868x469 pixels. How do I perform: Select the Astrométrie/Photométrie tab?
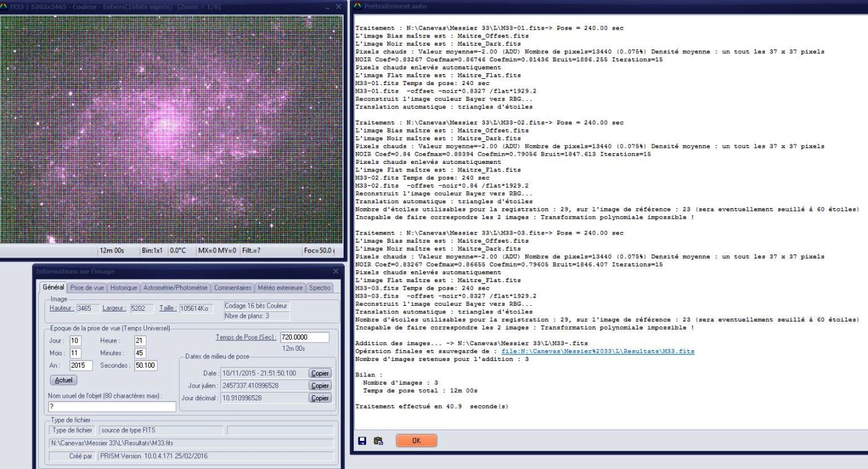click(175, 288)
